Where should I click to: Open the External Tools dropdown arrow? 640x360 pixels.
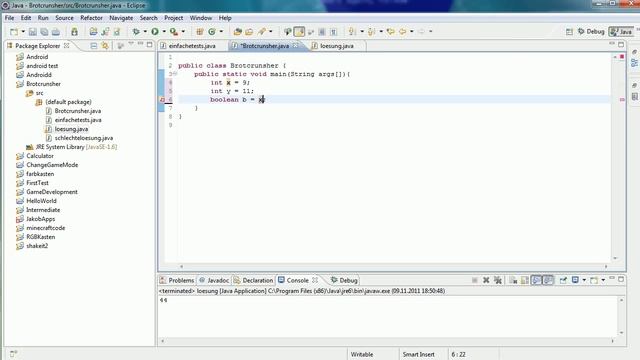click(183, 31)
